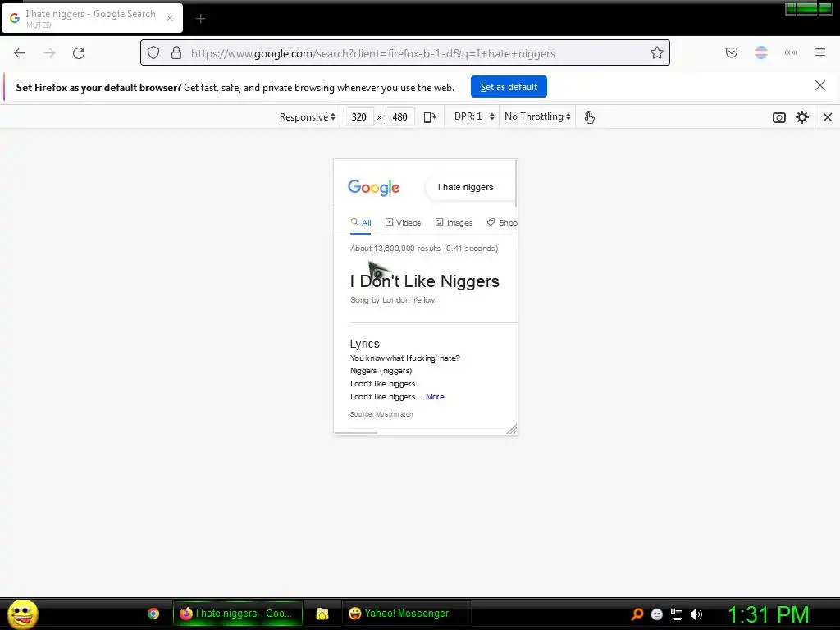Switch to Yahoo! Messenger in taskbar
840x630 pixels.
point(407,614)
